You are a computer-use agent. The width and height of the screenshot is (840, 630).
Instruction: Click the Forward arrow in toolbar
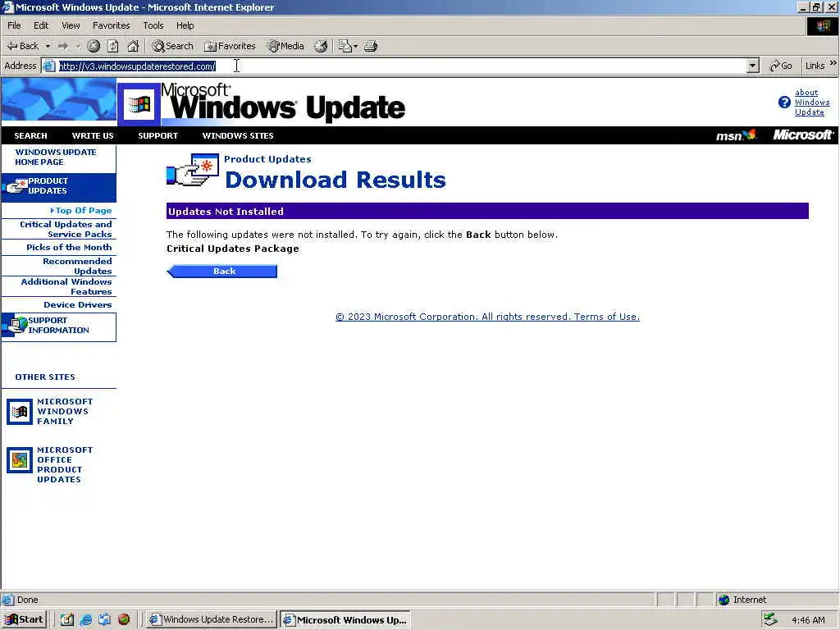pos(63,46)
